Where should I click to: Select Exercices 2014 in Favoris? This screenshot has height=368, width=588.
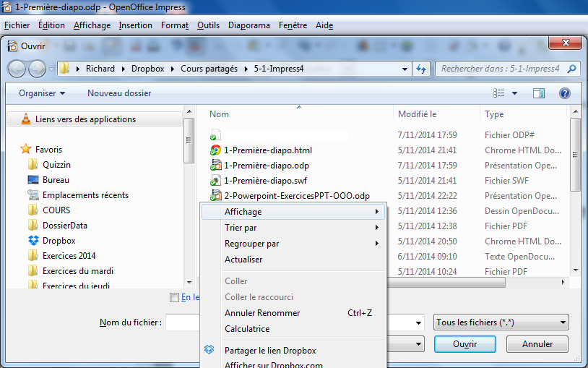click(x=69, y=256)
